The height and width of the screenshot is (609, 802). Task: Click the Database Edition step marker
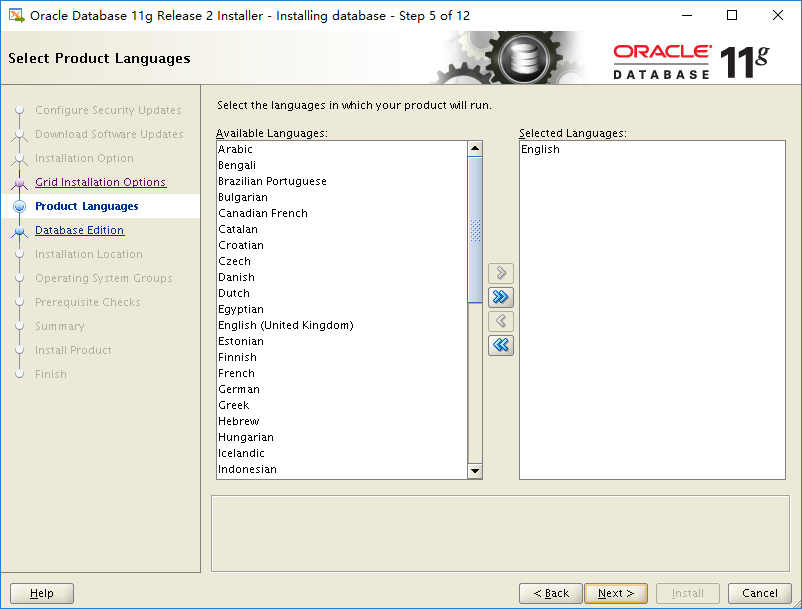pyautogui.click(x=19, y=231)
